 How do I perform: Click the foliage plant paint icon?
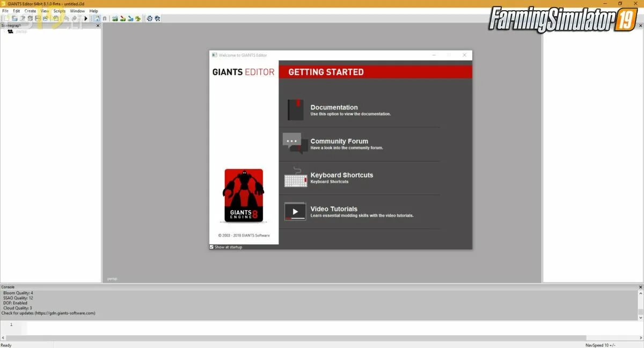[x=138, y=18]
